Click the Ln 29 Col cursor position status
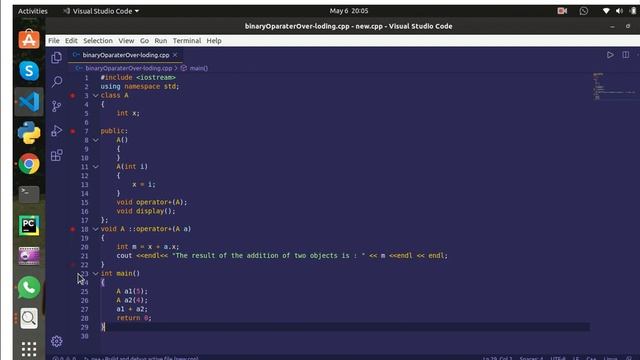The height and width of the screenshot is (360, 640). [498, 358]
